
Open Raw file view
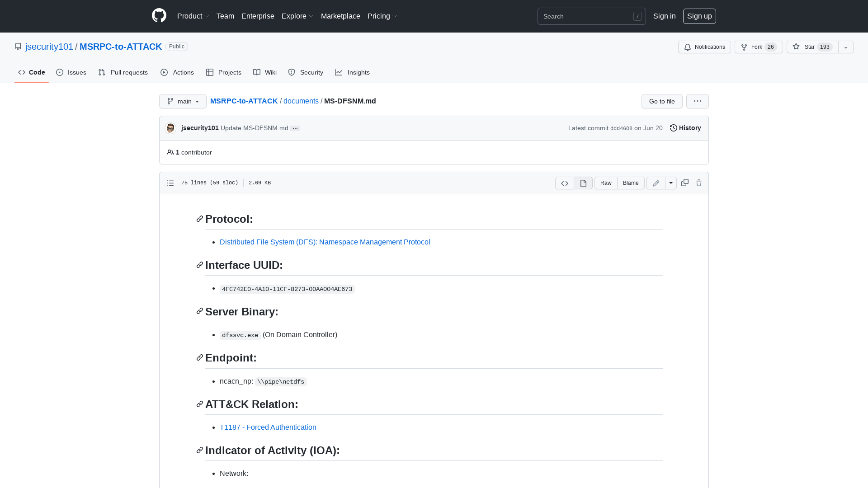[606, 183]
